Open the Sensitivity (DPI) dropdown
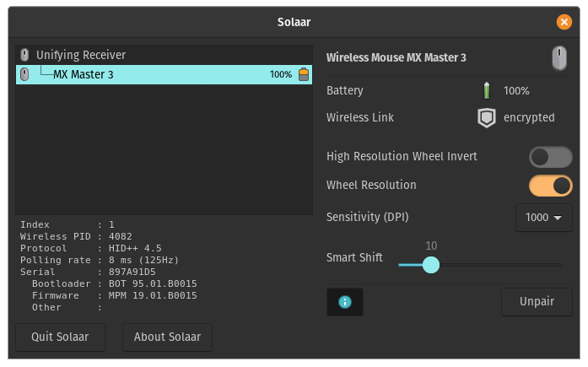The image size is (588, 367). click(x=544, y=218)
